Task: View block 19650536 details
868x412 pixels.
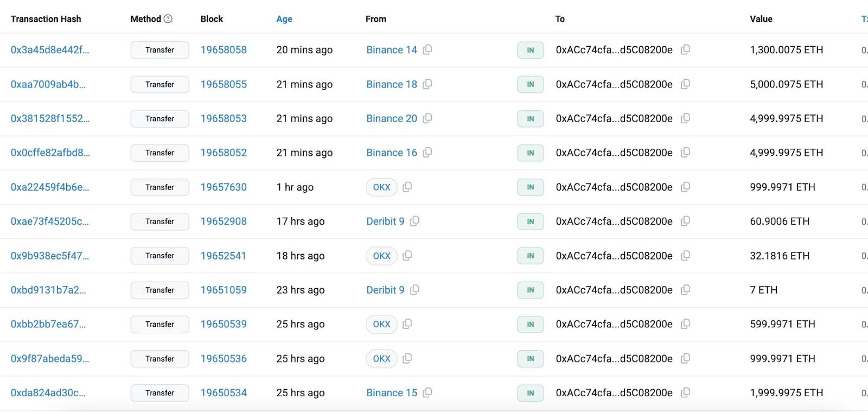Action: (224, 358)
